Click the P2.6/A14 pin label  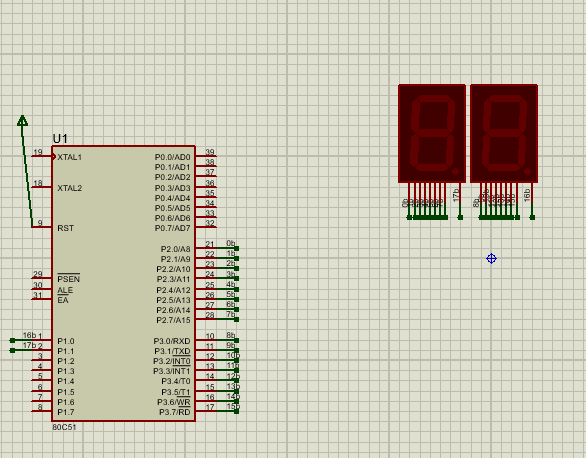pyautogui.click(x=173, y=310)
